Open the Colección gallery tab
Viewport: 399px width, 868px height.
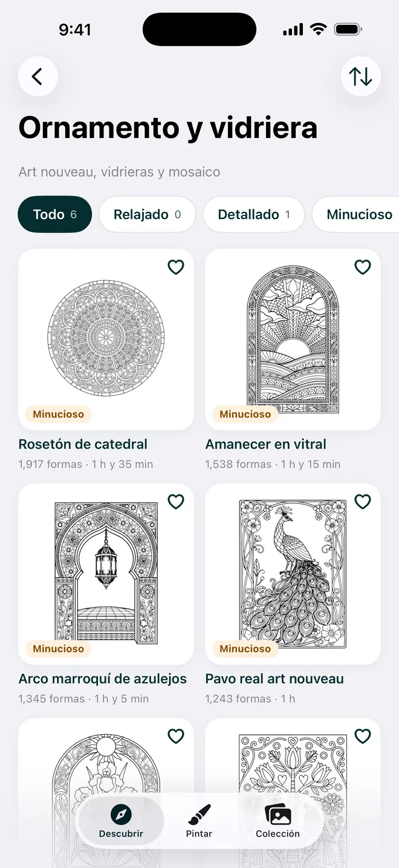point(277,821)
